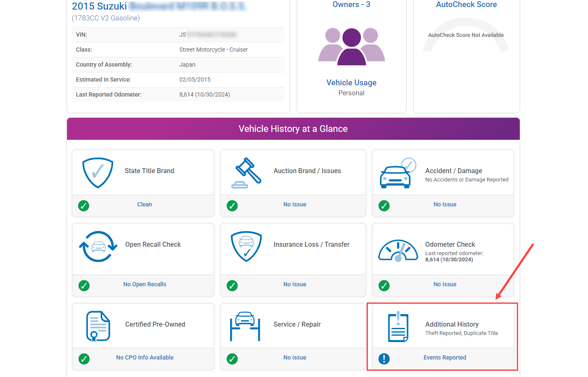This screenshot has height=377, width=588.
Task: Click the Country of Assembly row label
Action: click(x=104, y=64)
